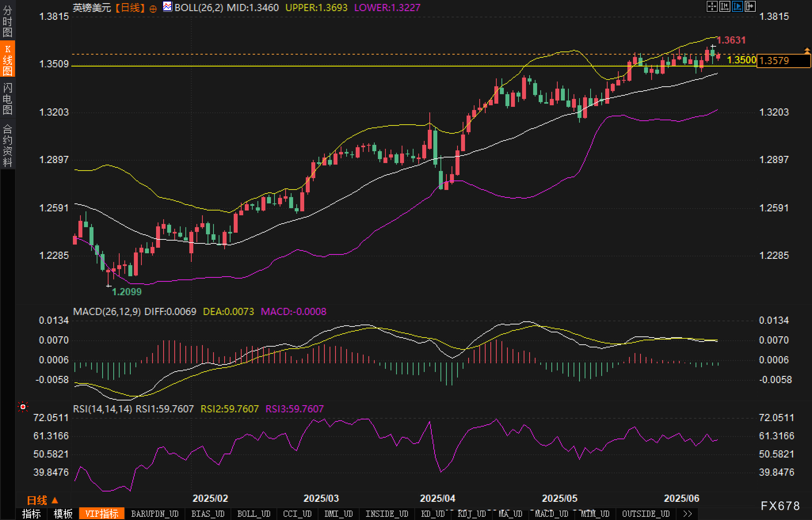The image size is (812, 520).
Task: Open 合约资料 contract info panel
Action: 8,145
